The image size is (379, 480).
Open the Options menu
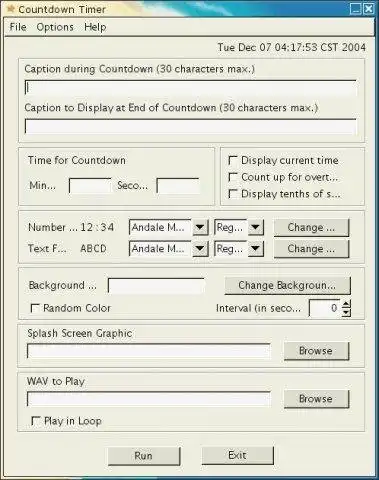55,27
